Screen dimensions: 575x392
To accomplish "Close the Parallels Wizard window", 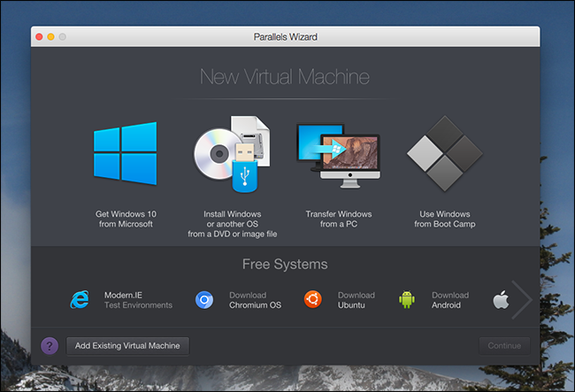I will [x=39, y=36].
